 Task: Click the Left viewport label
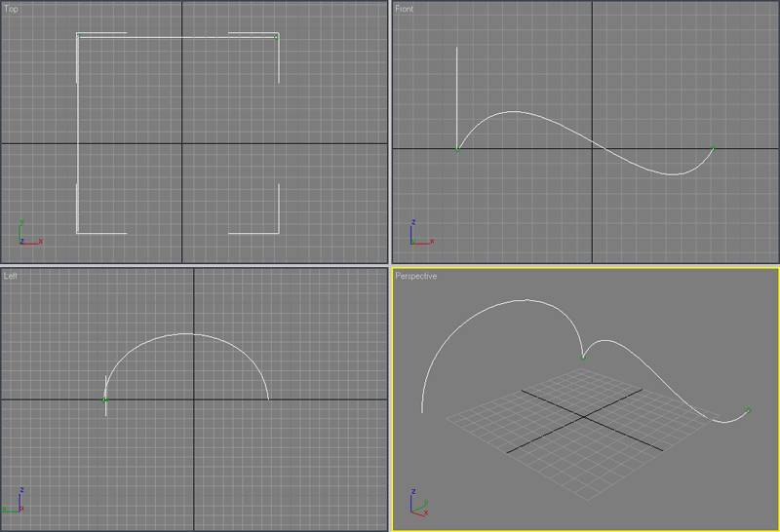coord(12,277)
